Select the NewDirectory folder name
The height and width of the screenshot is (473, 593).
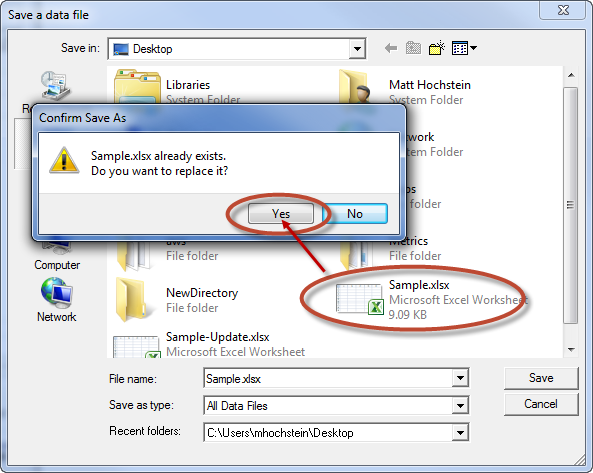[x=202, y=293]
